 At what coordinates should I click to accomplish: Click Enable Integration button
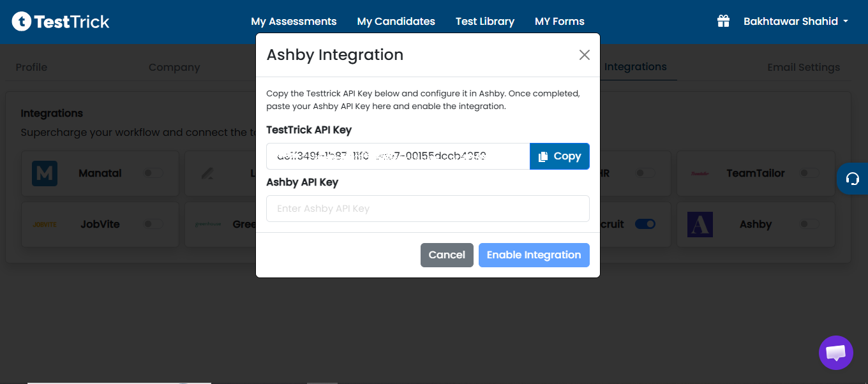coord(534,255)
